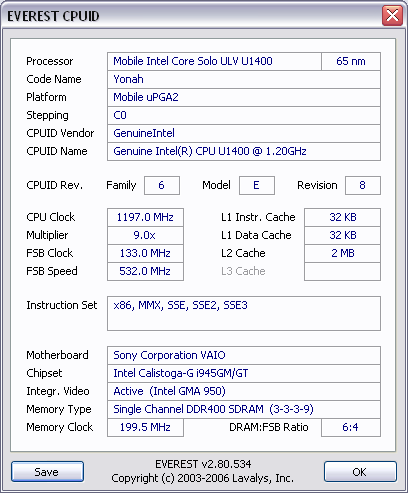Click the Instruction Set text box
The width and height of the screenshot is (408, 493).
[244, 313]
